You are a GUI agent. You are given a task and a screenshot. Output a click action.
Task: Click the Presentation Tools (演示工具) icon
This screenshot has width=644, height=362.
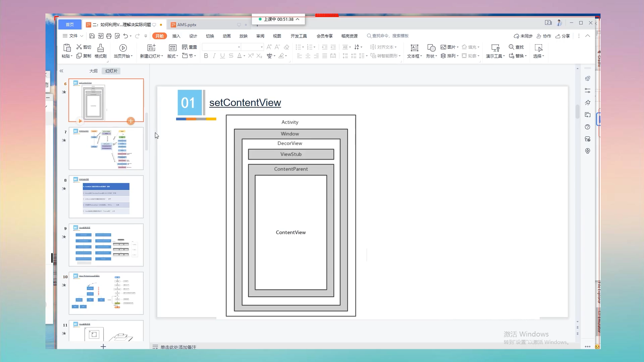tap(495, 48)
